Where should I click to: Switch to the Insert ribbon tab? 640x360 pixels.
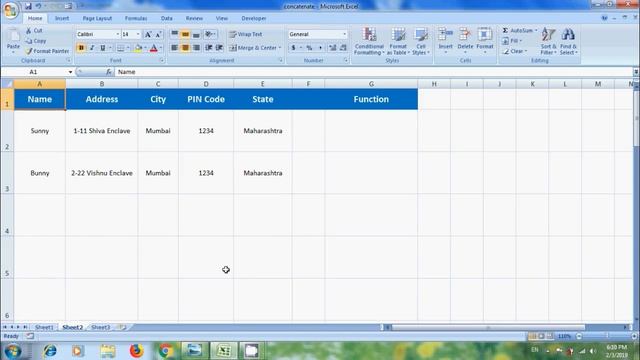[62, 18]
